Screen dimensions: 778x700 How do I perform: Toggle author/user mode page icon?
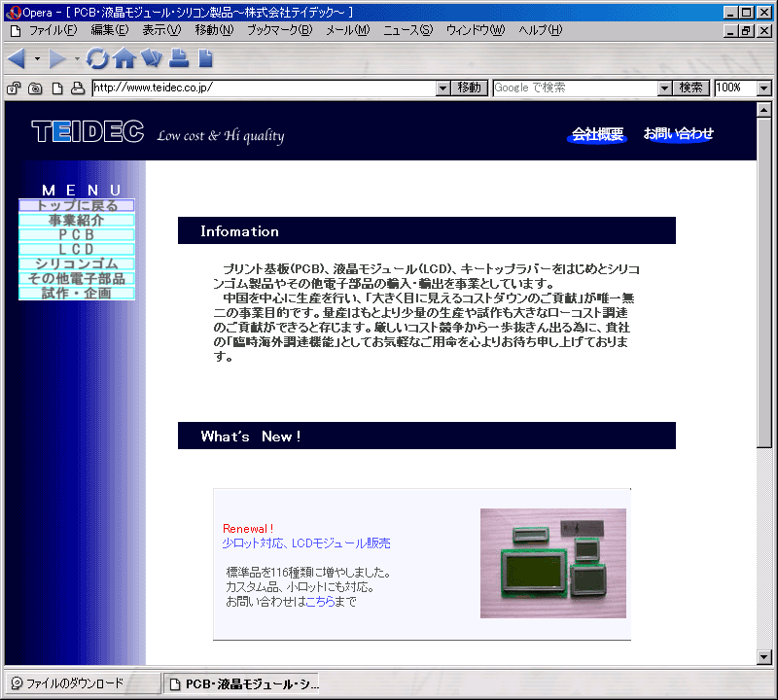coord(57,88)
